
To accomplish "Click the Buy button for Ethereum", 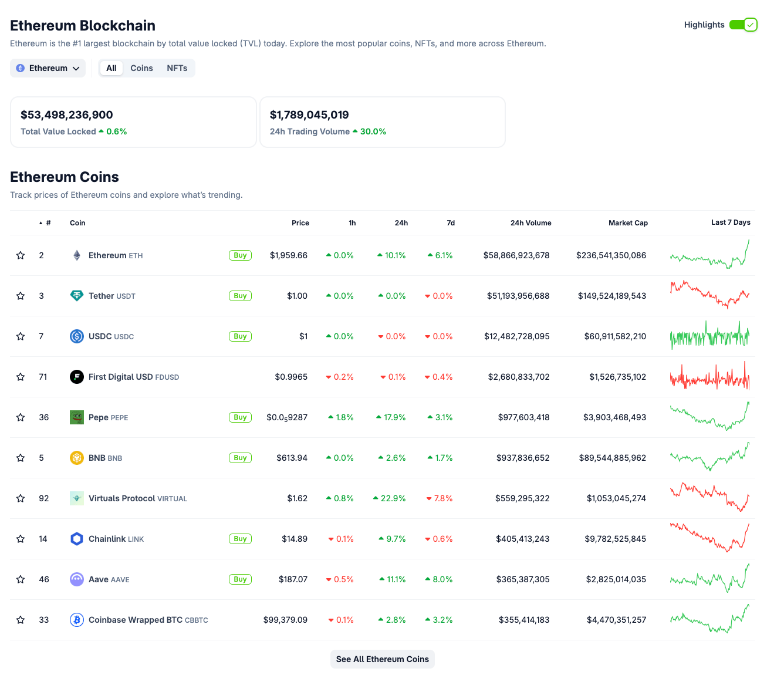I will pyautogui.click(x=240, y=255).
